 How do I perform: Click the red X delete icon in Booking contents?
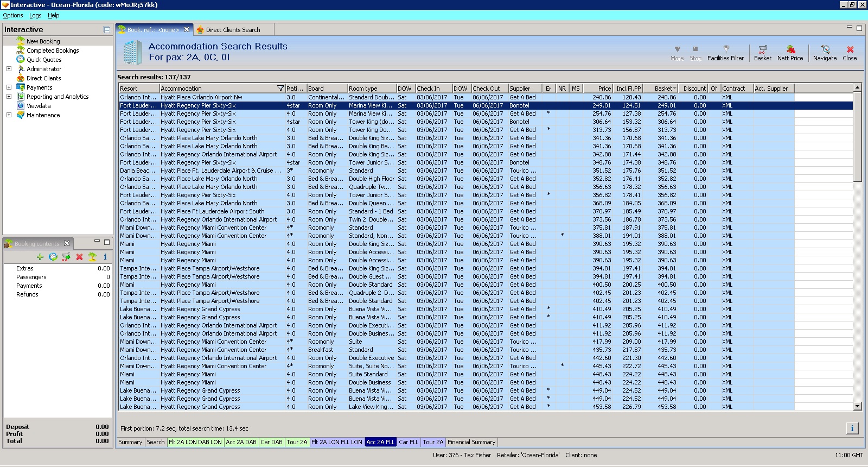[x=79, y=257]
